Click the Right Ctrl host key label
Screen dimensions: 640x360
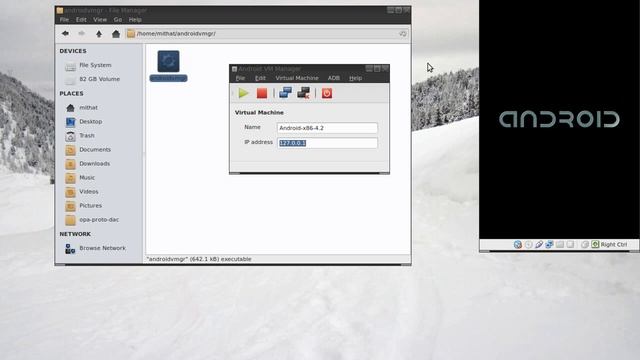coord(613,244)
